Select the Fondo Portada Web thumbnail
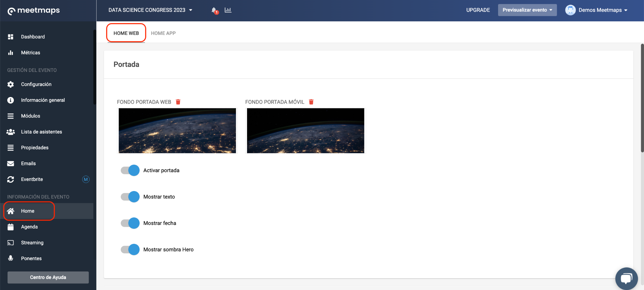The image size is (644, 290). click(177, 131)
